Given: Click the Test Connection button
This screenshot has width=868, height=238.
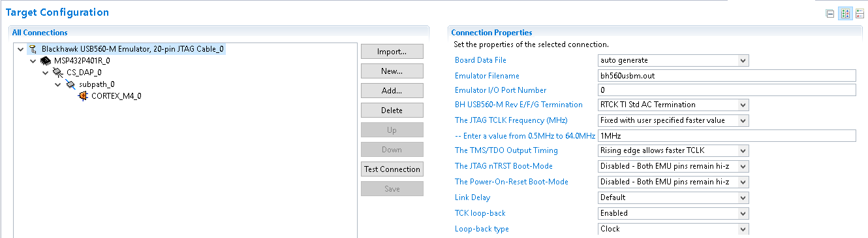Looking at the screenshot, I should click(392, 169).
